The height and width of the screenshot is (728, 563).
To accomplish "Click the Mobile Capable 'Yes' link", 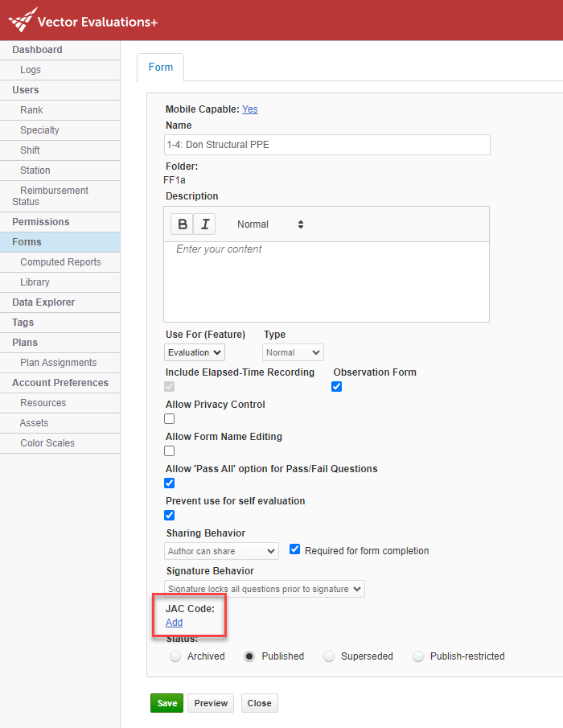I will pos(249,109).
